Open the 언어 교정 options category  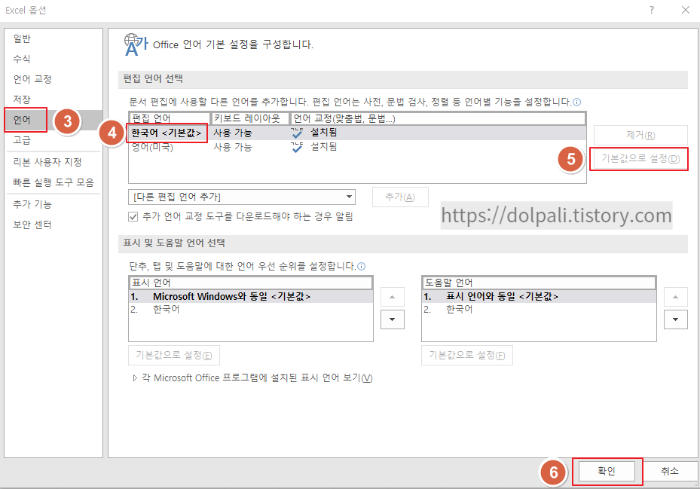32,79
